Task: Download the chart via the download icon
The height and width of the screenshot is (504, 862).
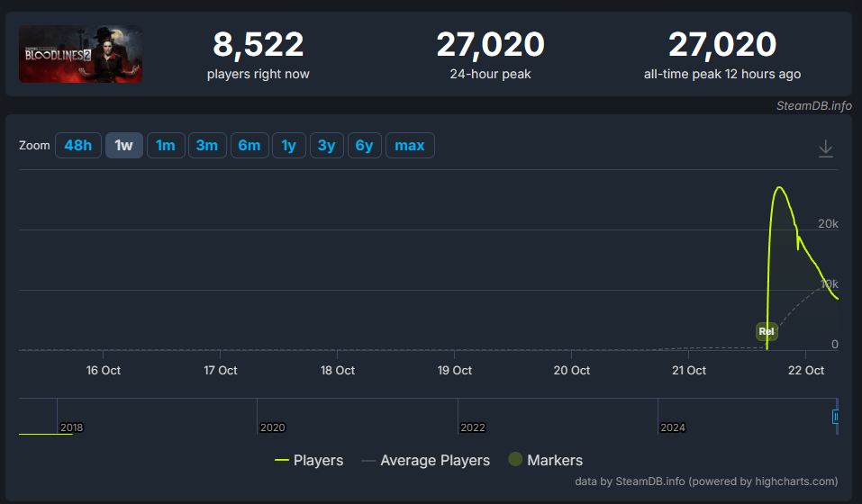Action: point(825,148)
